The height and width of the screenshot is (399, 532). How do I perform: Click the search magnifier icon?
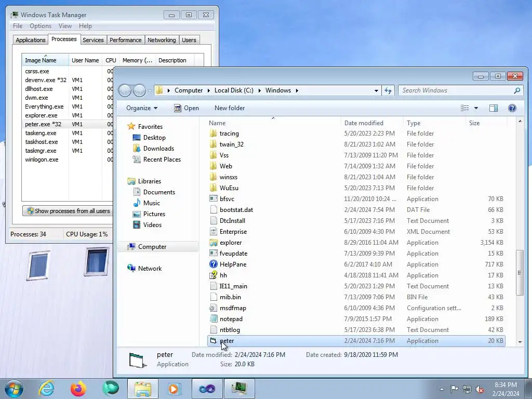(x=517, y=90)
